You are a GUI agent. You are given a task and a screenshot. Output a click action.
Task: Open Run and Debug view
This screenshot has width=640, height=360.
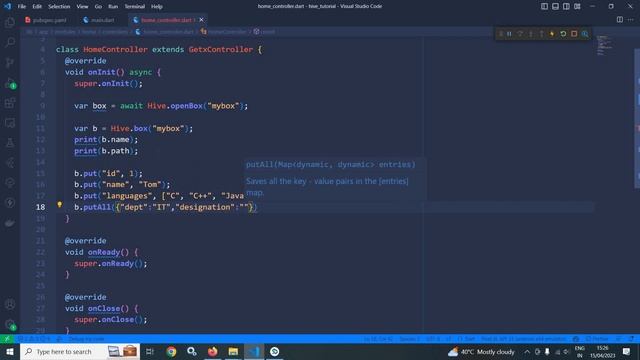10,83
